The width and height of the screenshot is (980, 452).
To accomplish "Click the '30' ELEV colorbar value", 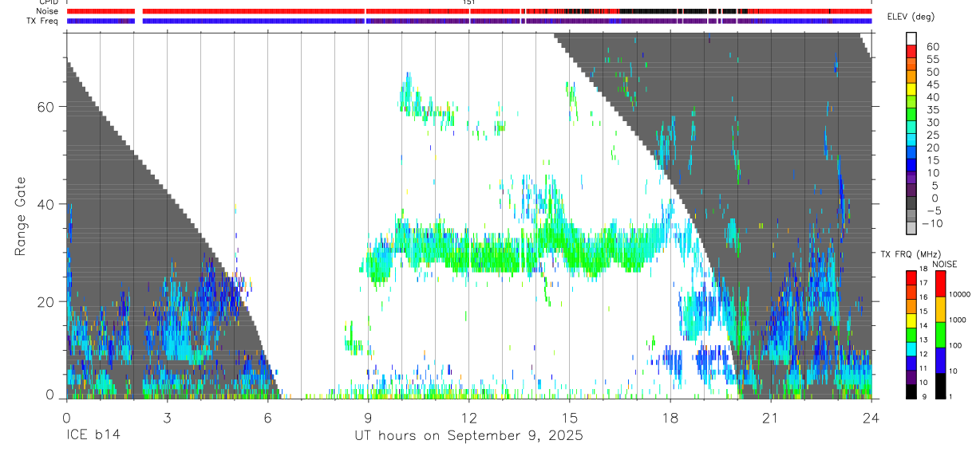I will tap(933, 122).
